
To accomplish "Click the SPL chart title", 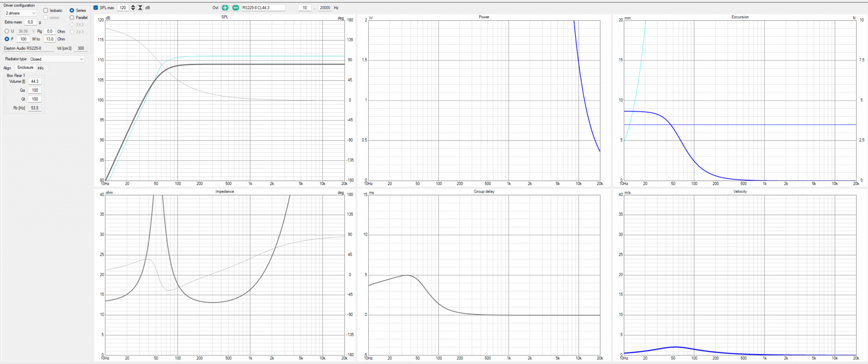I will [225, 17].
